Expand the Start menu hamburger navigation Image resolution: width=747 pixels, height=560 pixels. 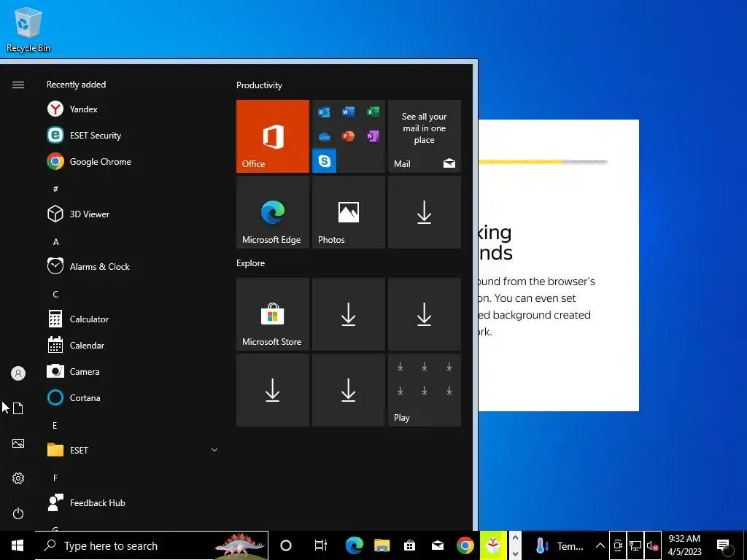(x=18, y=85)
